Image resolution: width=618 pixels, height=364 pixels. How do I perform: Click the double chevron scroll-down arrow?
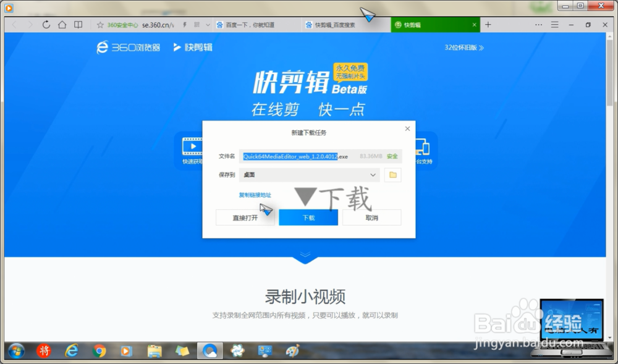(x=305, y=255)
